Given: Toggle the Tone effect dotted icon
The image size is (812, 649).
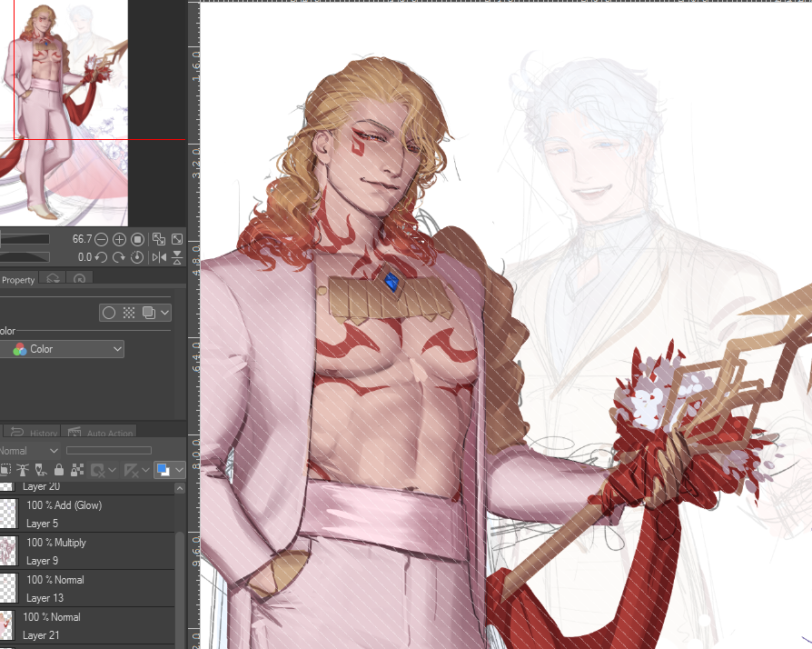Looking at the screenshot, I should pos(129,313).
